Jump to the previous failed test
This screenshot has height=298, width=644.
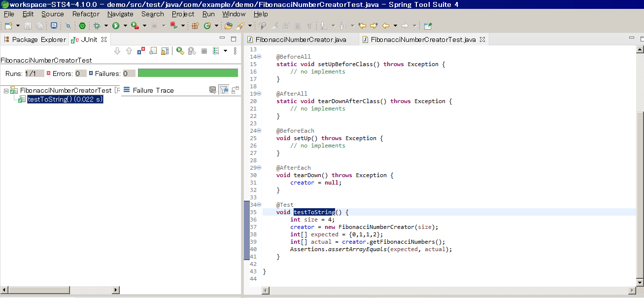click(x=129, y=51)
